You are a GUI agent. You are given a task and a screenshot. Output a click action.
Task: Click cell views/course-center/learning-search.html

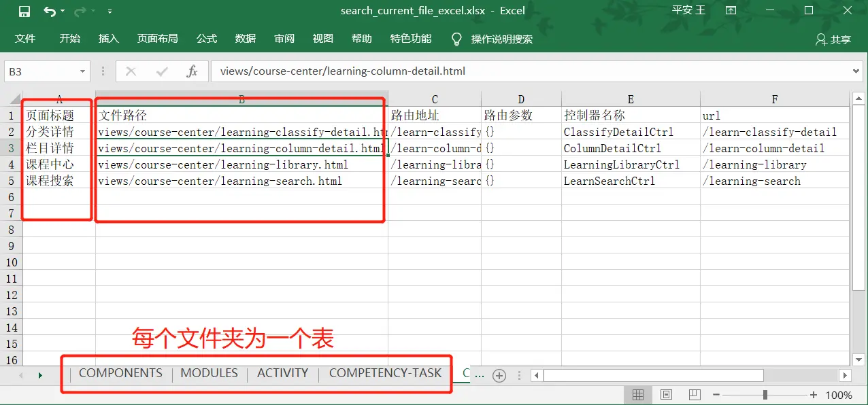[241, 181]
